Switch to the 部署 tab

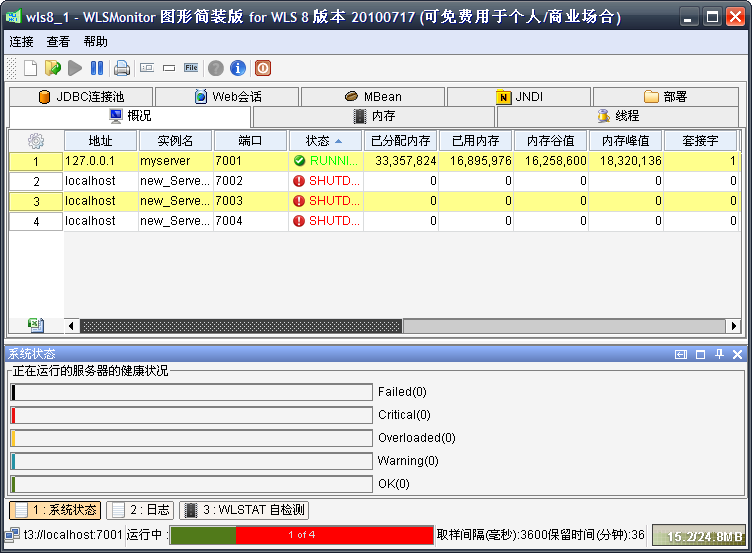pyautogui.click(x=665, y=96)
